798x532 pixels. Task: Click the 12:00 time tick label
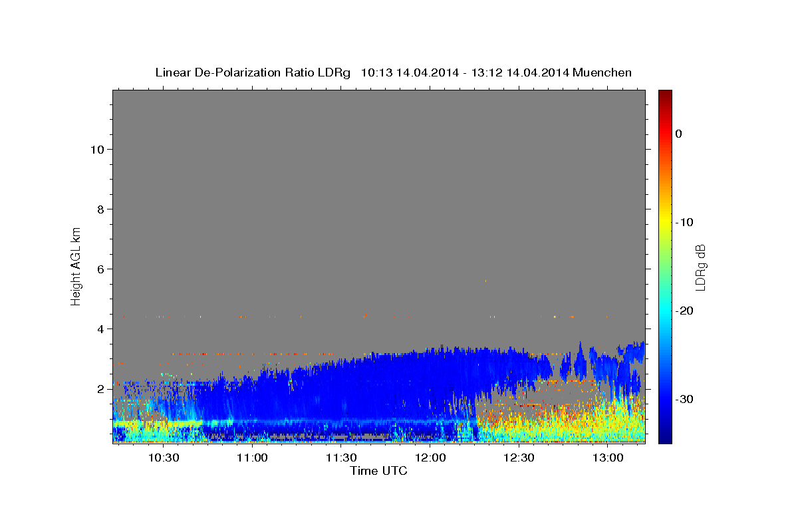(x=430, y=458)
